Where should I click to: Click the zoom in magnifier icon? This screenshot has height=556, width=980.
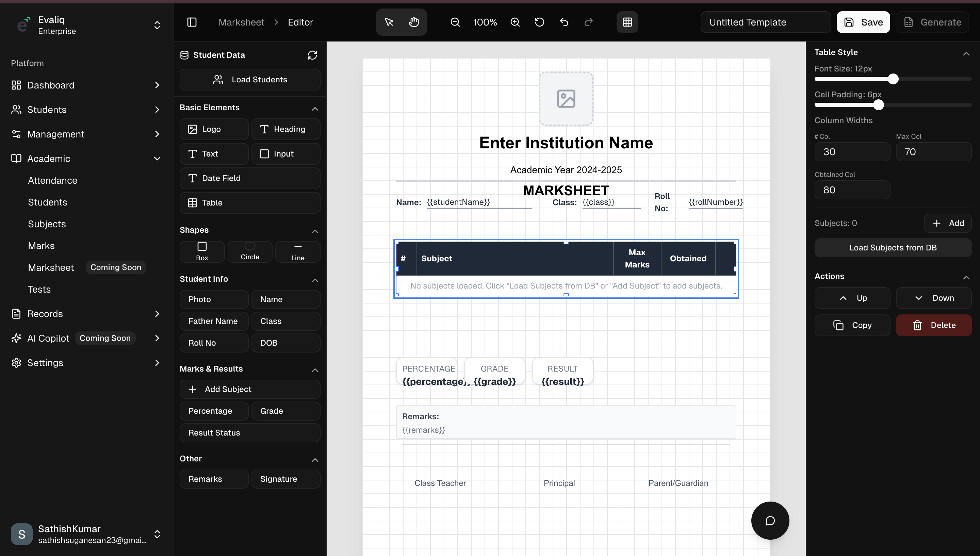pos(515,22)
